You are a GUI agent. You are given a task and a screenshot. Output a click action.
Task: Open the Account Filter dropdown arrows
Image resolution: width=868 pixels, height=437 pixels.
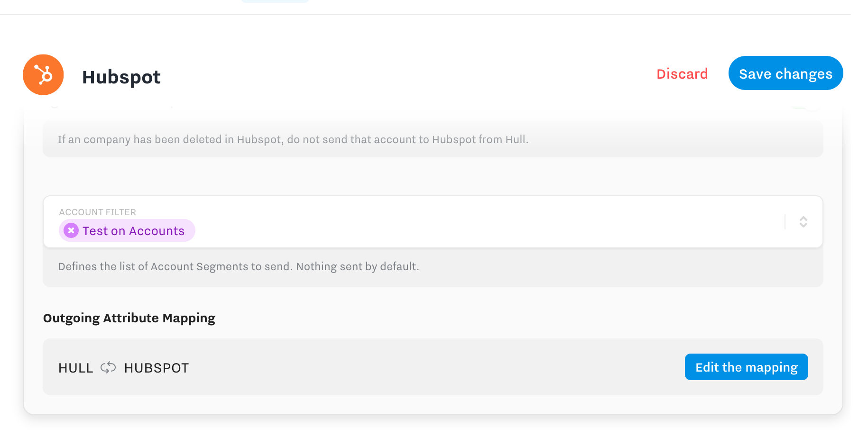tap(803, 222)
